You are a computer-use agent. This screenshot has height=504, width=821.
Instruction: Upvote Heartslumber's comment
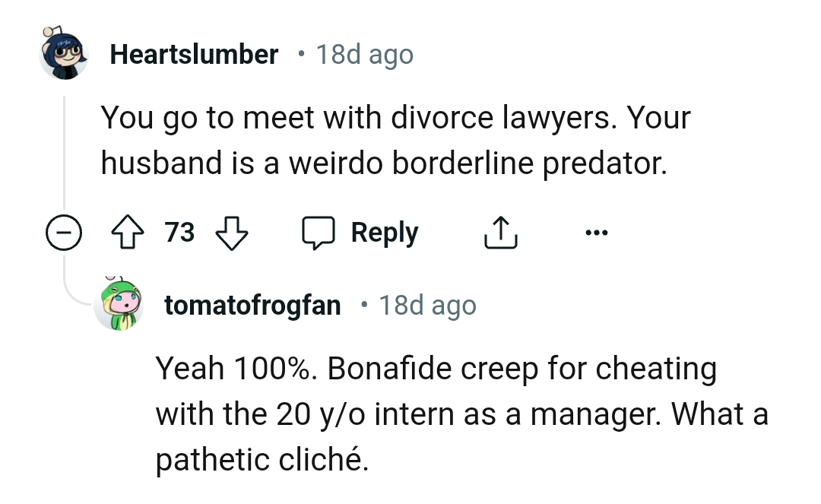click(128, 233)
